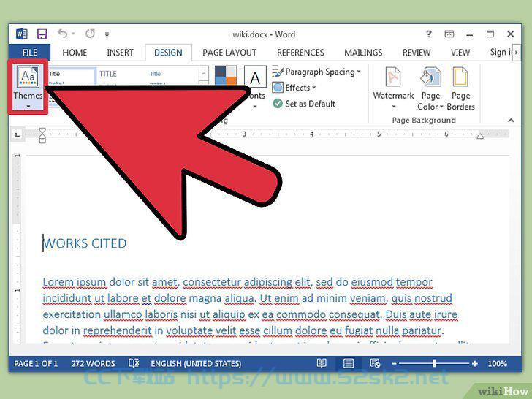Open the Paragraph Spacing dropdown

click(316, 72)
